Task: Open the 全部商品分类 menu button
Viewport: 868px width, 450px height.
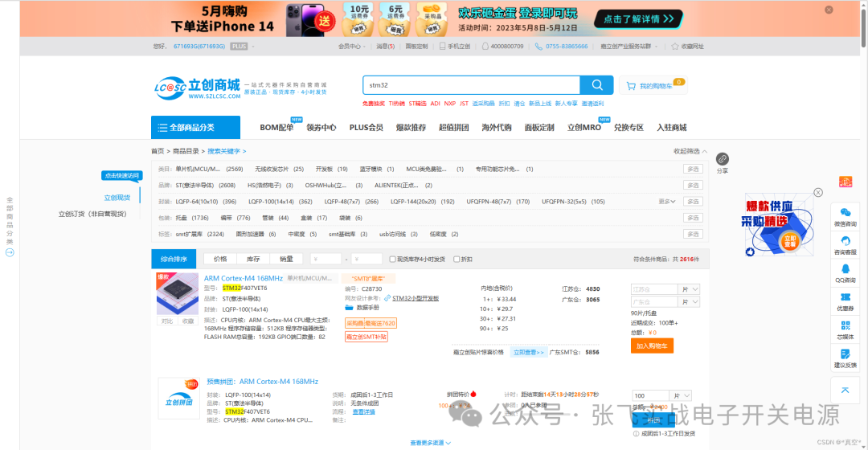Action: pos(195,127)
